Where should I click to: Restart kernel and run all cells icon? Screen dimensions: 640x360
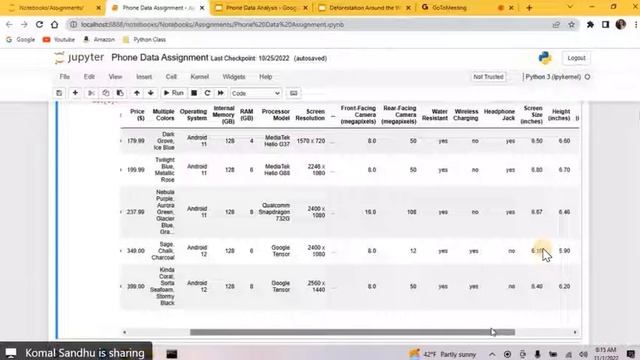click(220, 93)
